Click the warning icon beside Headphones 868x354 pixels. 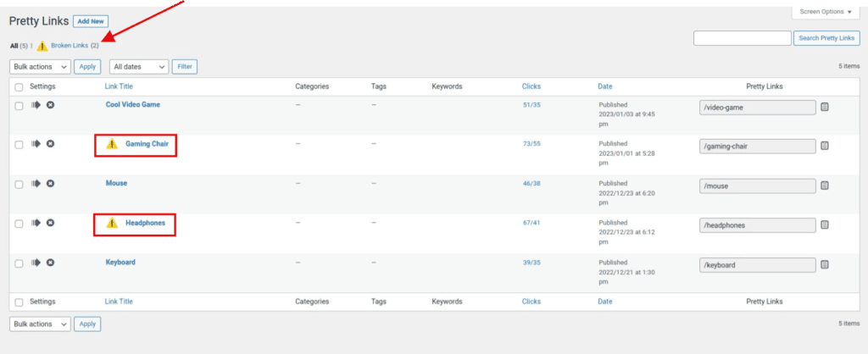point(112,223)
